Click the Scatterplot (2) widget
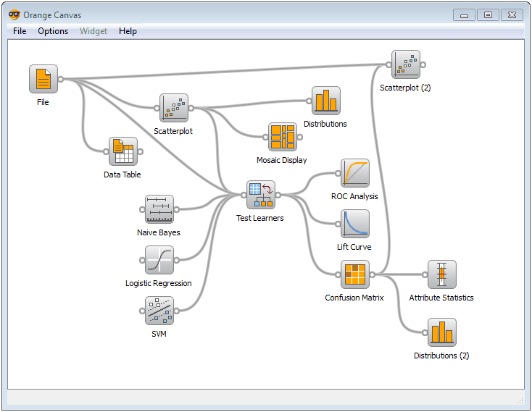Viewport: 532px width, 412px height. click(x=405, y=64)
